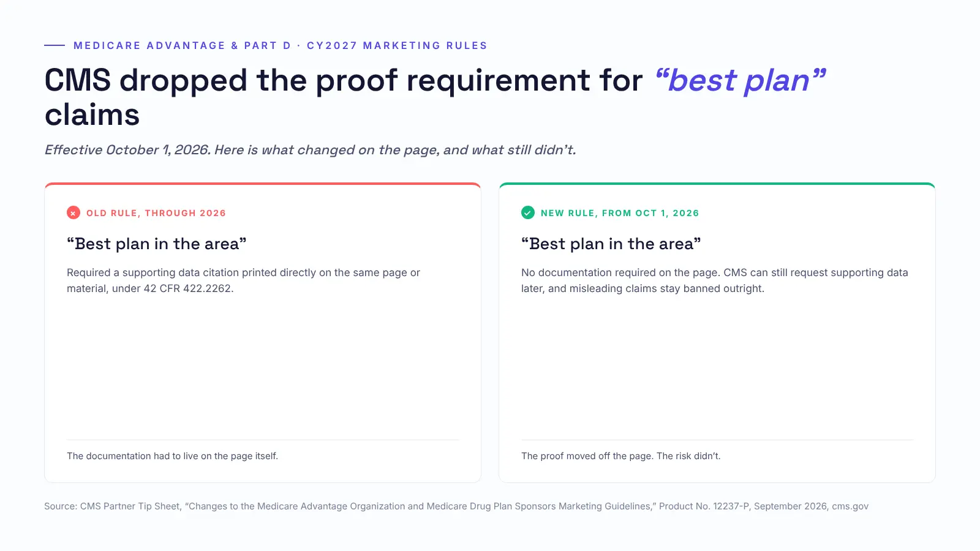Click "Best plan in the area" heading in new-rule card
Image resolution: width=980 pixels, height=551 pixels.
pyautogui.click(x=611, y=244)
